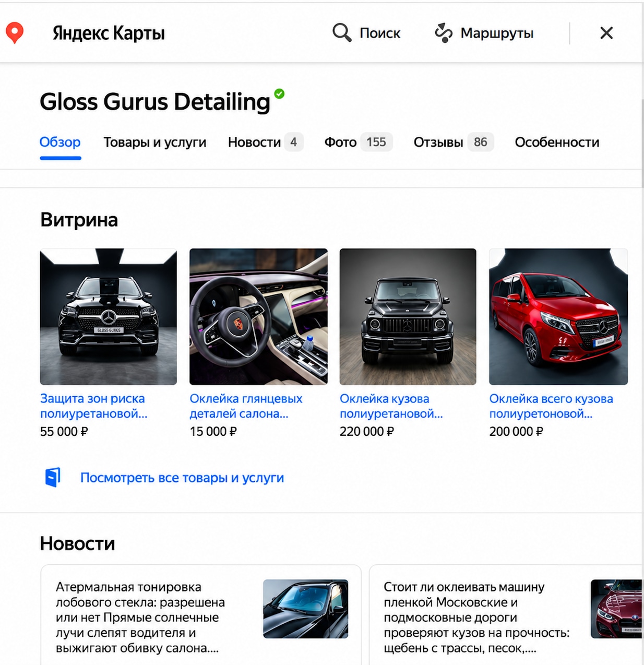Open Оклейка кузова полиуретановой link
The width and height of the screenshot is (644, 665).
[391, 406]
